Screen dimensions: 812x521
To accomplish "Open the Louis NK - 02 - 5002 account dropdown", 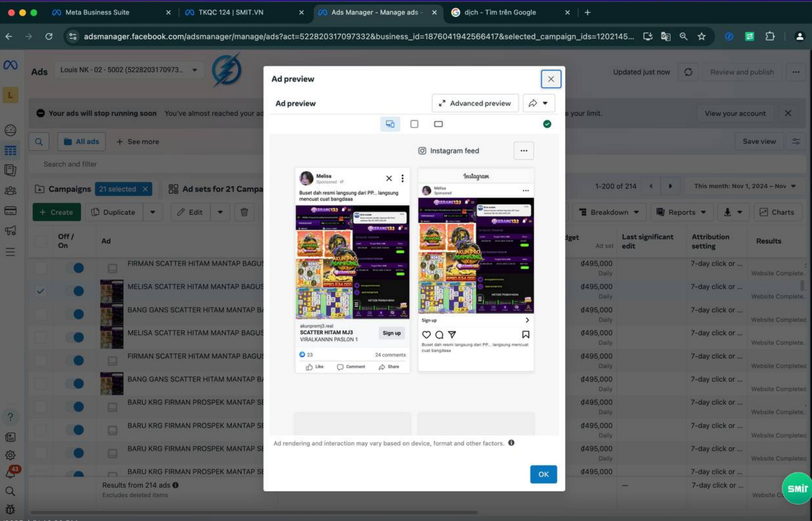I will [x=129, y=70].
